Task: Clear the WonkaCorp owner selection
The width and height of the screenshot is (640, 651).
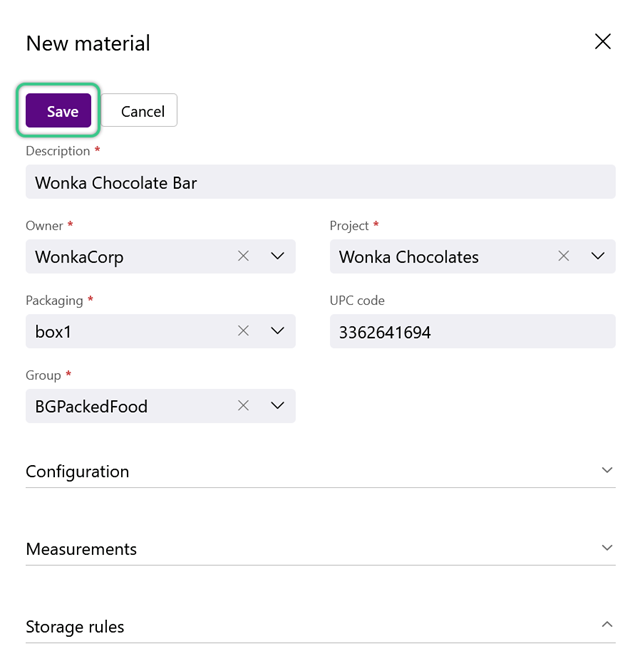Action: [243, 256]
